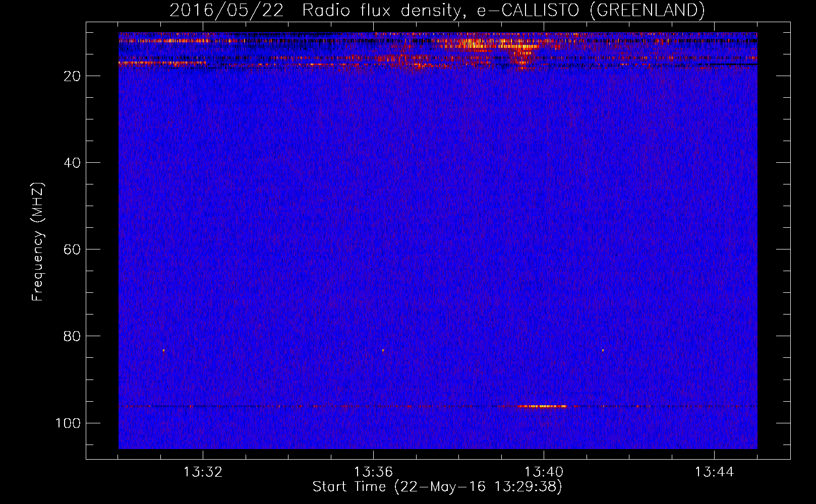Click the 'Start Time (22-May-16 13:29:38)' label
This screenshot has height=504, width=816.
coord(437,487)
